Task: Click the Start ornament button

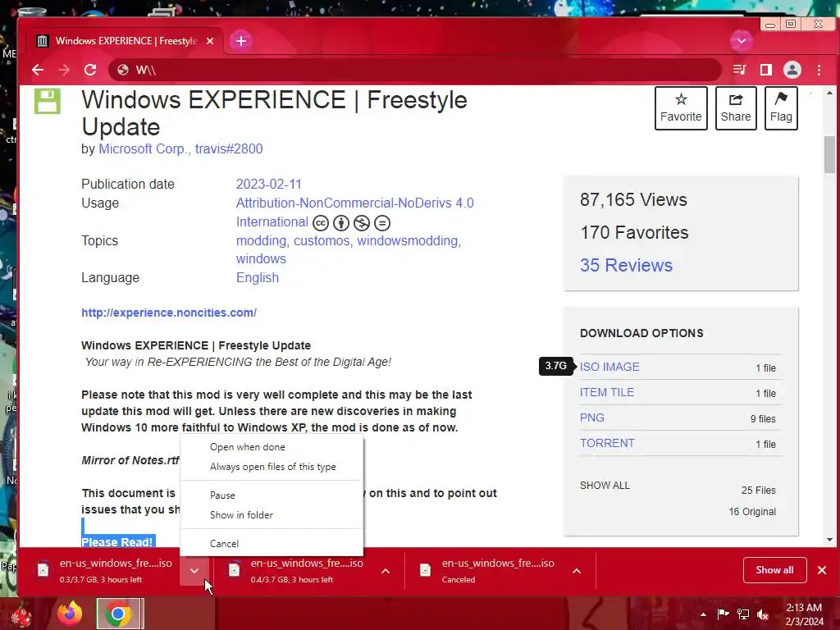Action: click(x=21, y=614)
